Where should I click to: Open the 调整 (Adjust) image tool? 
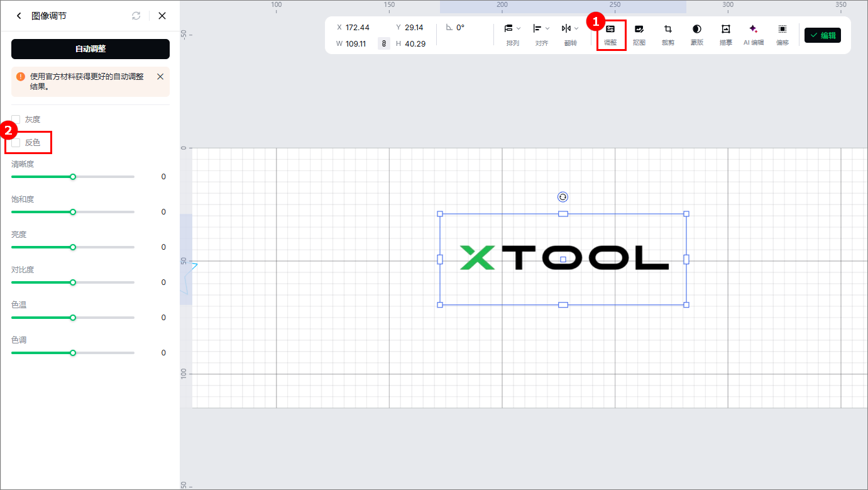pos(610,34)
